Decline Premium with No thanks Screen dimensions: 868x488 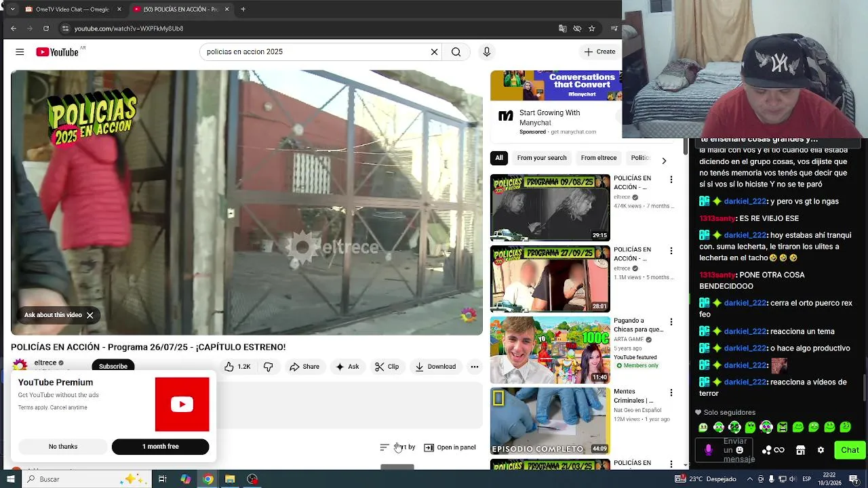pyautogui.click(x=63, y=447)
